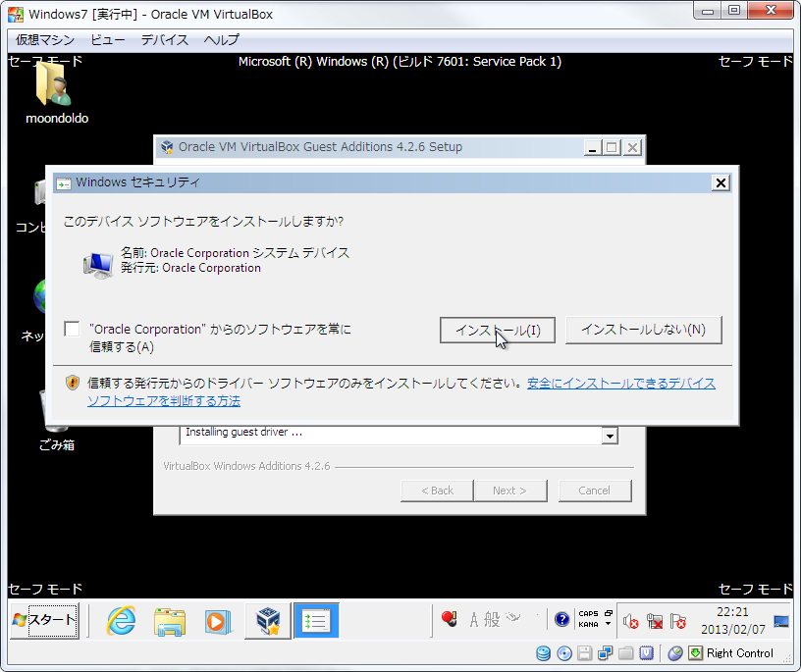Open the デバイス menu
Viewport: 801px width, 672px height.
(x=164, y=40)
